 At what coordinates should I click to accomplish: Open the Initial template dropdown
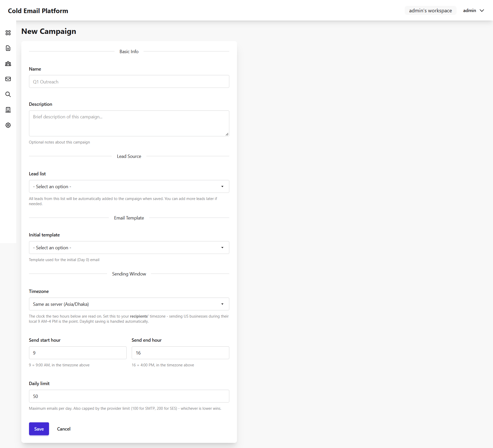pos(129,247)
